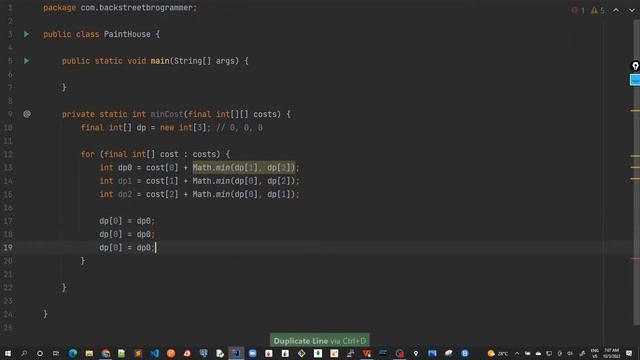Click 'new int[3]' on line 10
Screen dimensions: 640x360
pyautogui.click(x=183, y=128)
